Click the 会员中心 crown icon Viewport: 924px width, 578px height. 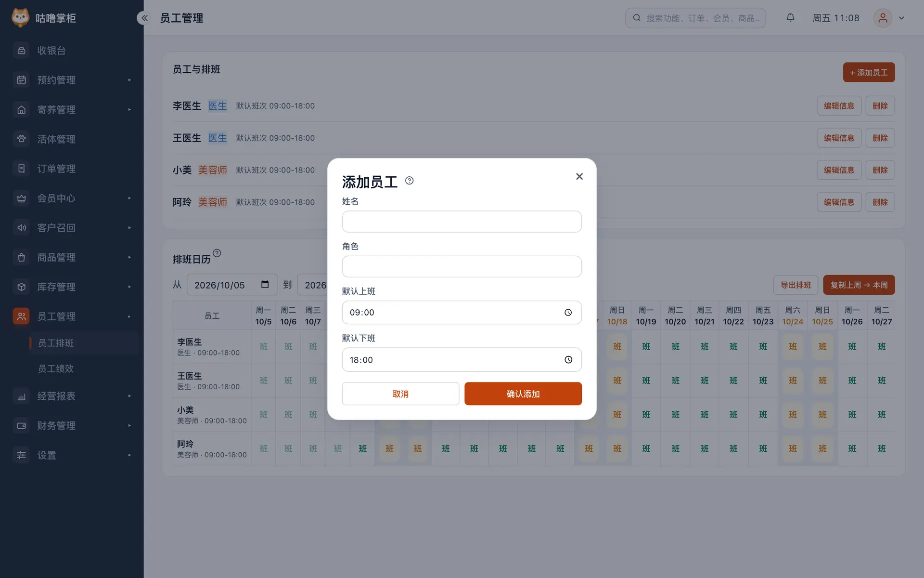[x=21, y=198]
